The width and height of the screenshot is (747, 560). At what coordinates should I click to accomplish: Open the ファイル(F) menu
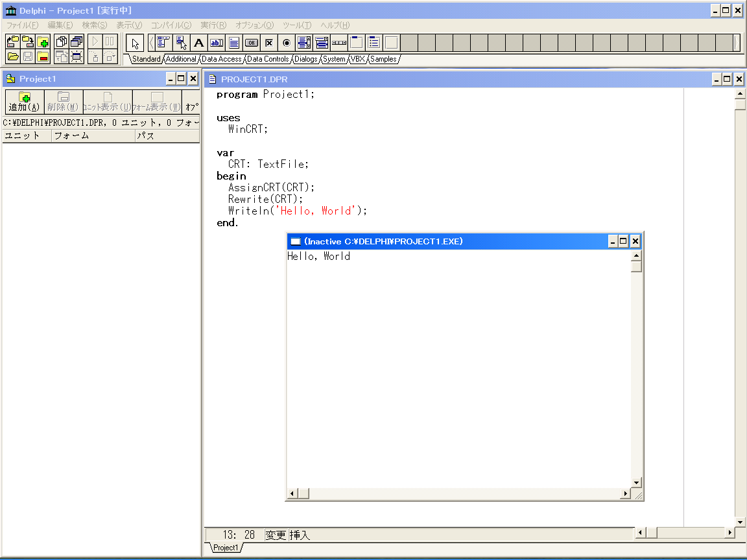23,25
